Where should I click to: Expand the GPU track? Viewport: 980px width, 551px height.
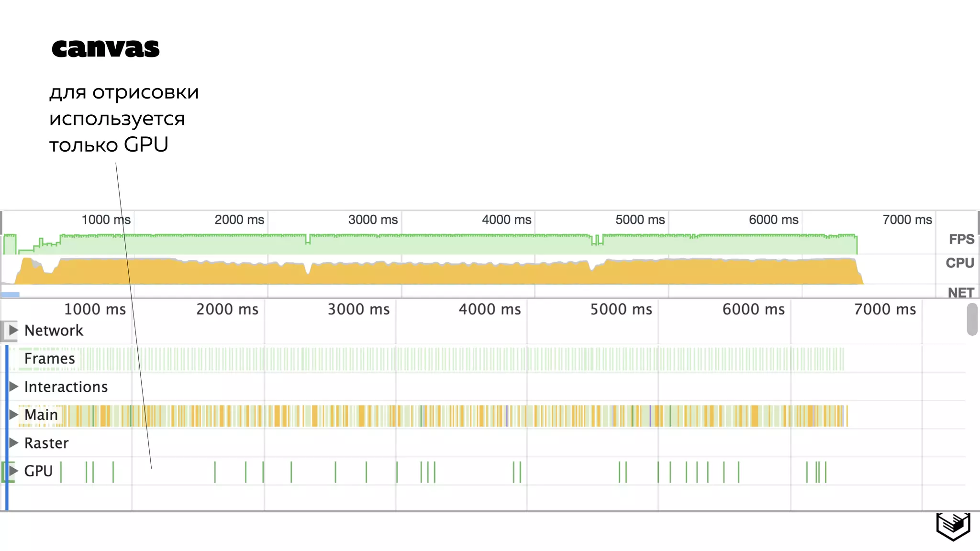tap(13, 471)
